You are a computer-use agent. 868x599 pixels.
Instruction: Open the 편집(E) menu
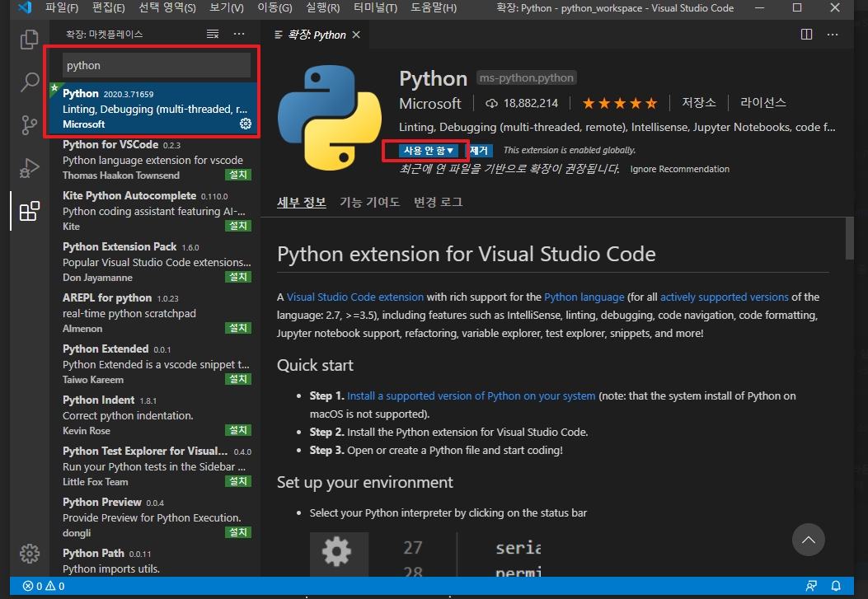click(108, 7)
